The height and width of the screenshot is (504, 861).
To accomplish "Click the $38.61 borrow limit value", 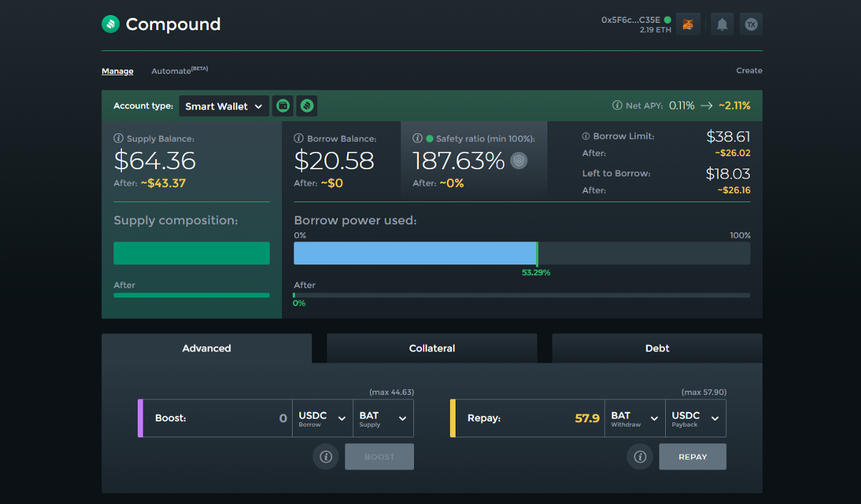I will [x=728, y=136].
